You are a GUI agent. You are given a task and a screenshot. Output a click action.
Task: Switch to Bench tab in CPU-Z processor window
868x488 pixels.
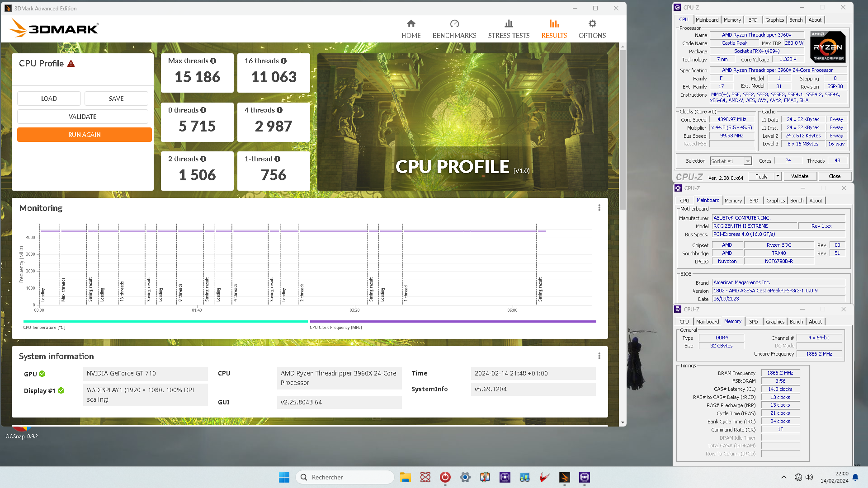[796, 20]
